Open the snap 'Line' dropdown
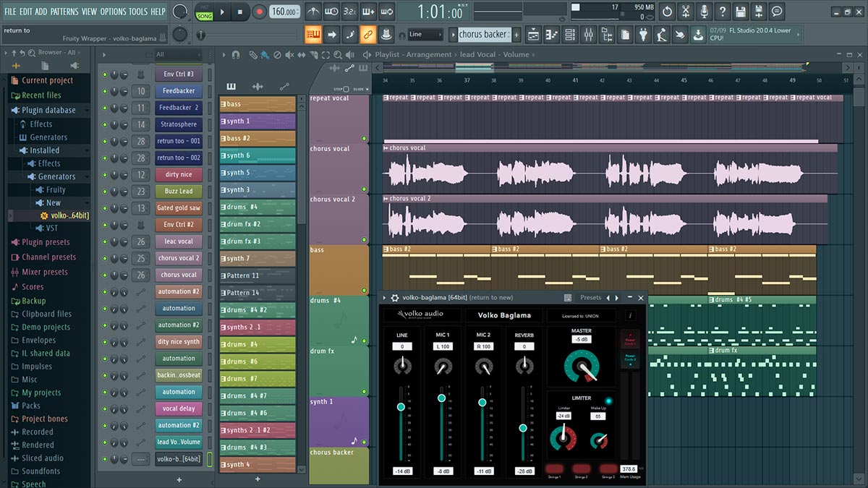 pyautogui.click(x=425, y=34)
